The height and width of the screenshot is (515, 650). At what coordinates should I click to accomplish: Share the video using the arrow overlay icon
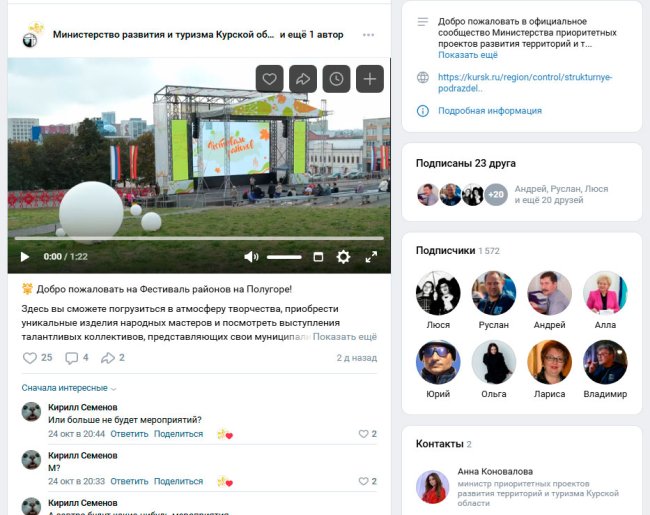[x=303, y=79]
